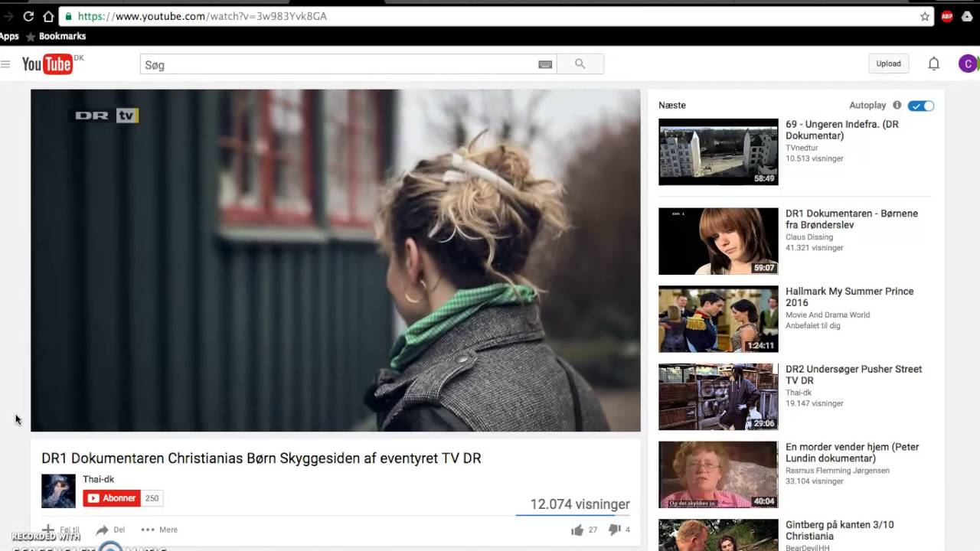Screen dimensions: 980x551
Task: Open the on-screen keyboard icon in search box
Action: click(x=545, y=64)
